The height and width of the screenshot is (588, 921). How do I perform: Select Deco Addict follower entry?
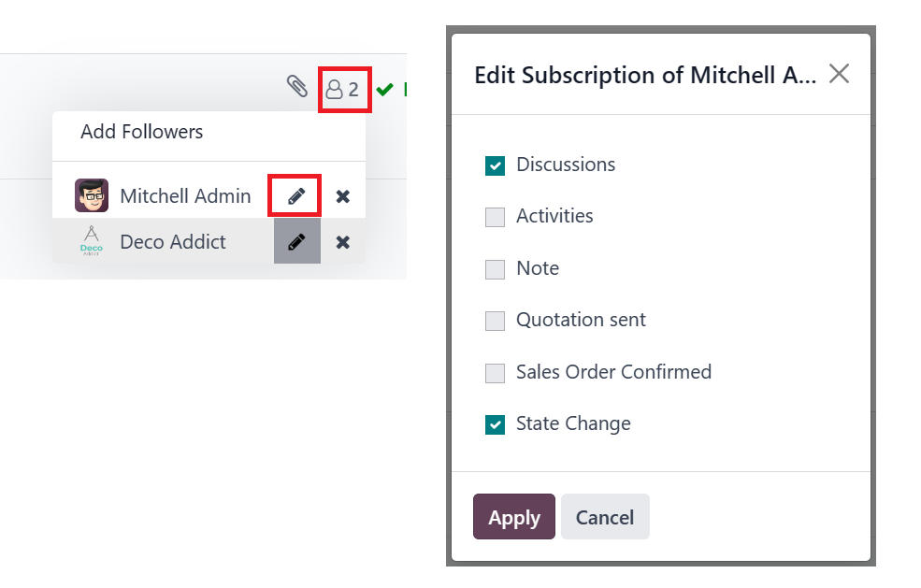(x=173, y=242)
